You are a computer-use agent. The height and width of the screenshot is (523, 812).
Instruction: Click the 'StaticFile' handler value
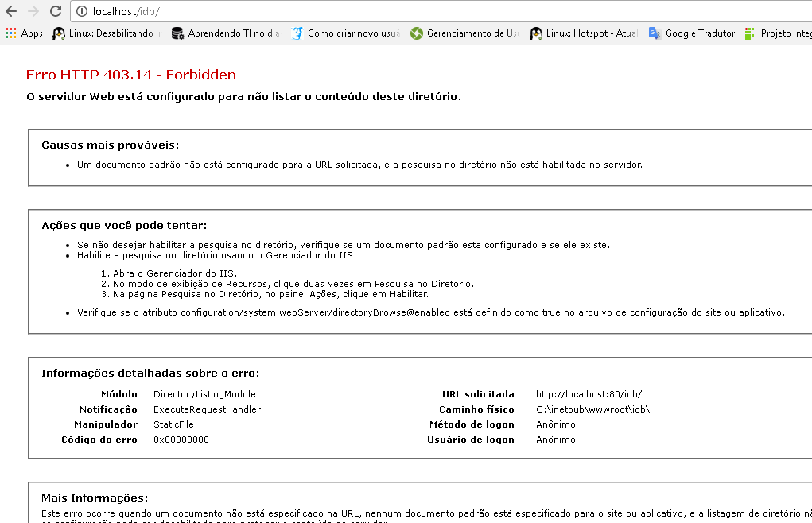[x=173, y=424]
